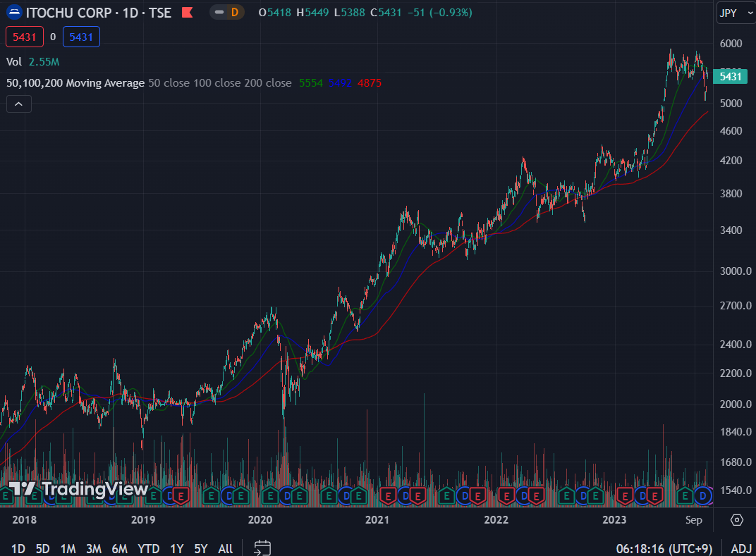Click the 4200 price scale label
The height and width of the screenshot is (556, 756).
[x=731, y=161]
